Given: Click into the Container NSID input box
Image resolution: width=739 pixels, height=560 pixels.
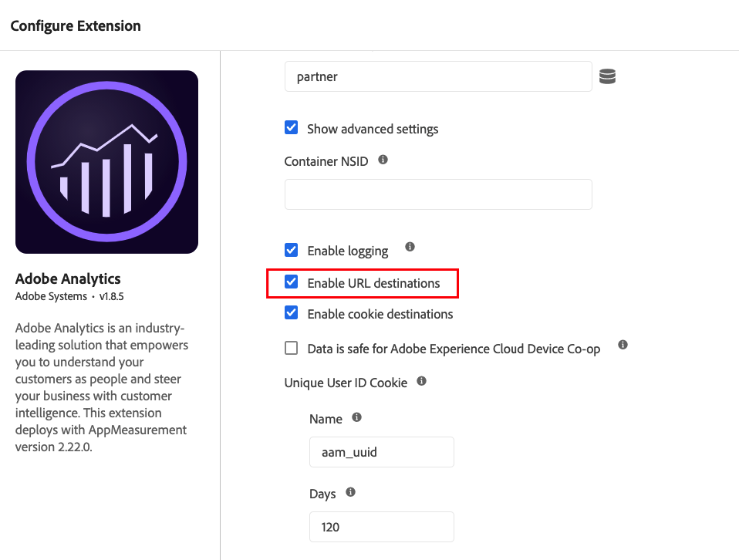Looking at the screenshot, I should click(x=437, y=194).
